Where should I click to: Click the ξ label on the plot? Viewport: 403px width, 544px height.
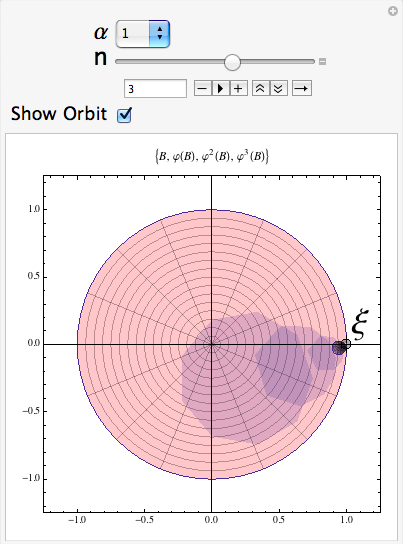coord(360,324)
